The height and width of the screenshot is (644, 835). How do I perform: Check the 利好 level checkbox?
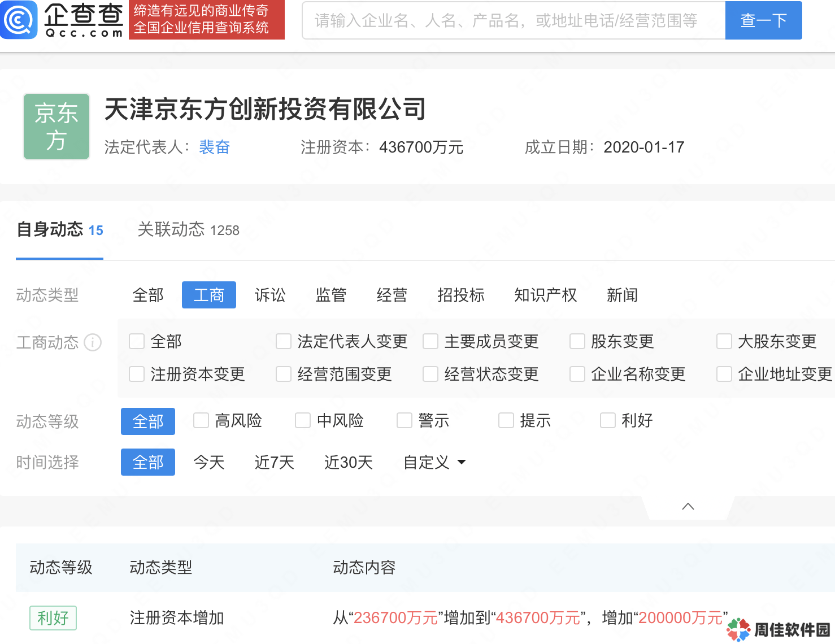608,420
